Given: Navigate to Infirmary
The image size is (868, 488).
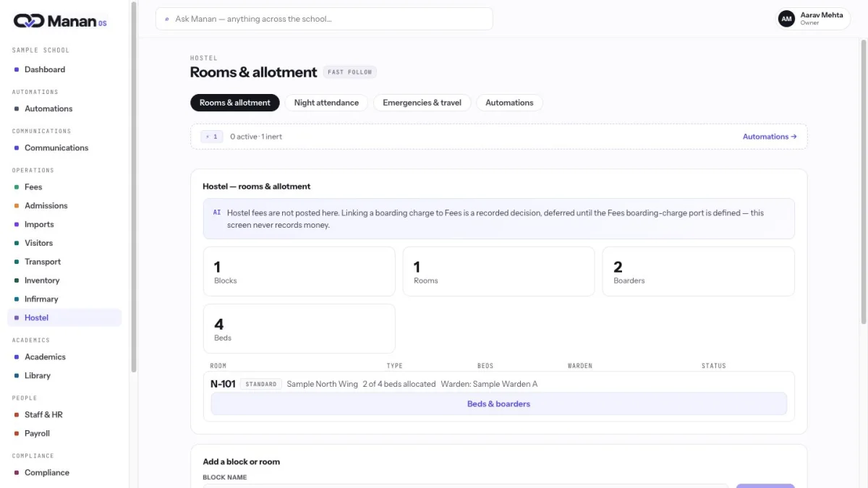Looking at the screenshot, I should click(64, 299).
